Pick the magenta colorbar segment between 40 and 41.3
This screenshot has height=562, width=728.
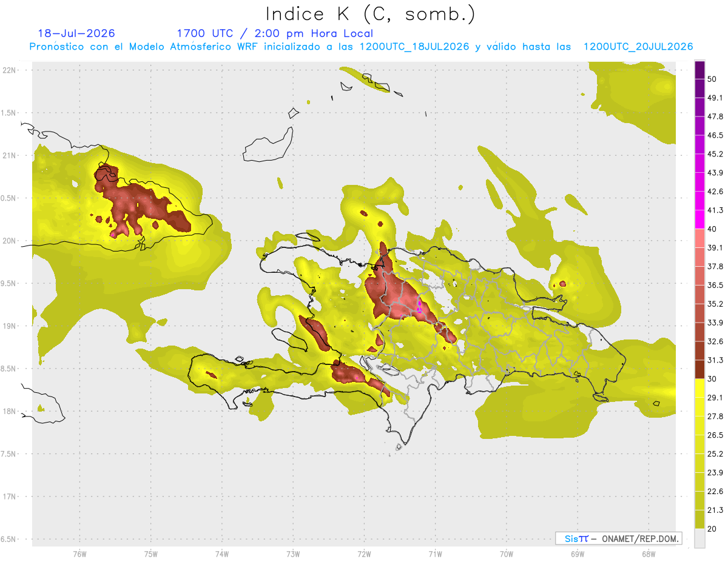699,219
